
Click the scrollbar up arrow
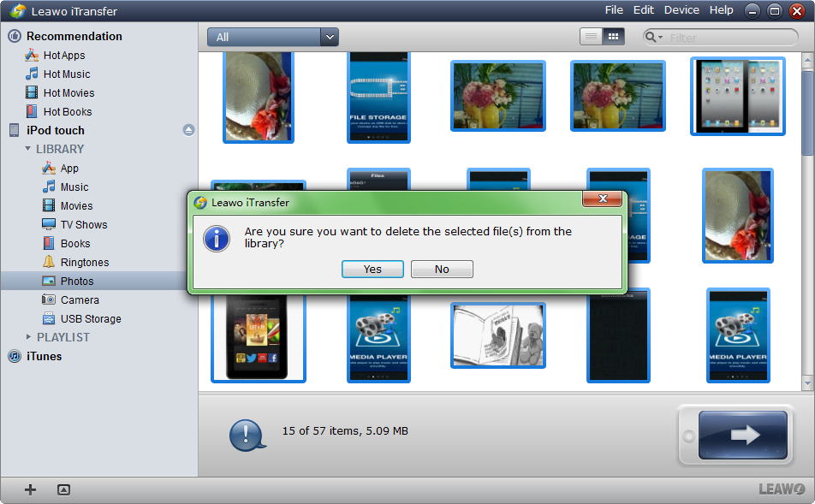807,60
